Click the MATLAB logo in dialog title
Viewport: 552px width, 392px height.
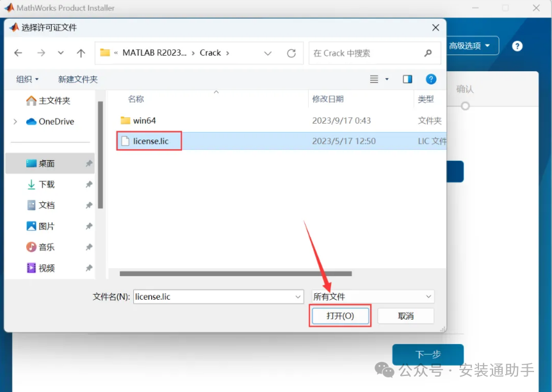coord(13,27)
